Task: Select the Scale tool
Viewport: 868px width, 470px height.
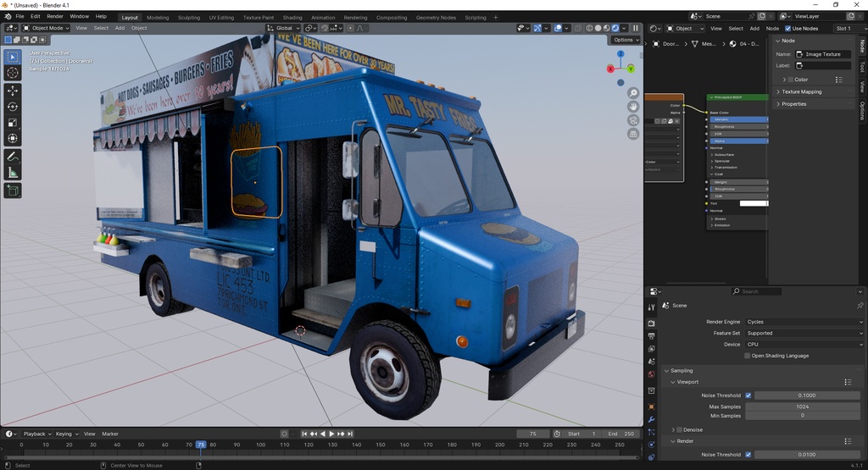Action: [x=12, y=122]
